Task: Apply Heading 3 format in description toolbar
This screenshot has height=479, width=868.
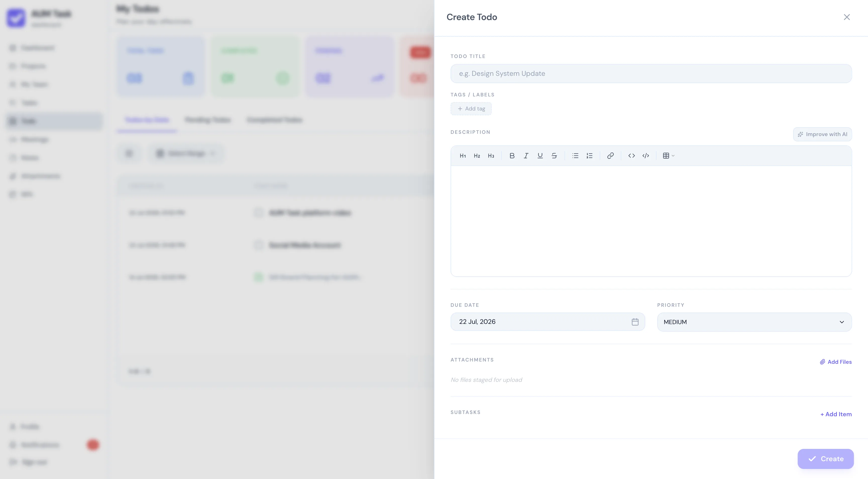Action: [x=491, y=156]
